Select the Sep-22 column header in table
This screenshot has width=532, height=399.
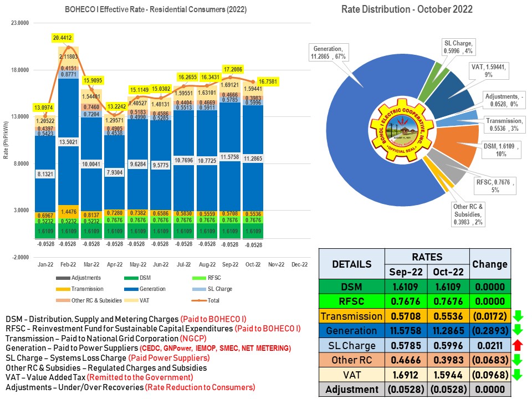click(x=406, y=273)
